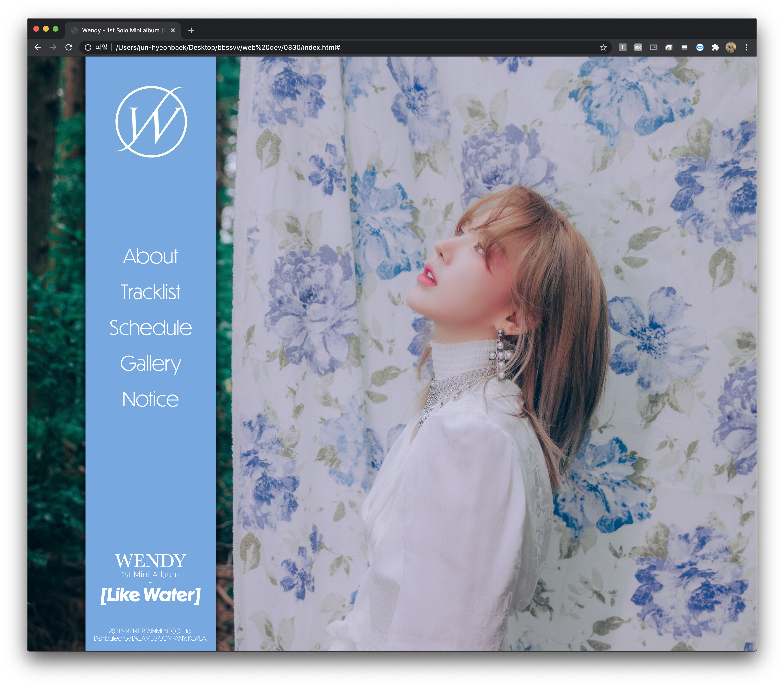
Task: Bookmark this page with the star icon
Action: click(603, 48)
